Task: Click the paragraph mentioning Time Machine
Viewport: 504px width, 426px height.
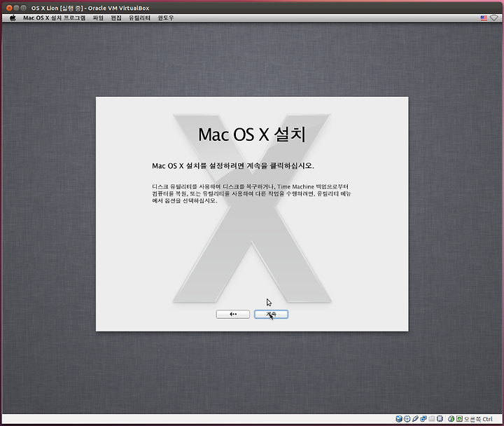Action: click(x=252, y=193)
